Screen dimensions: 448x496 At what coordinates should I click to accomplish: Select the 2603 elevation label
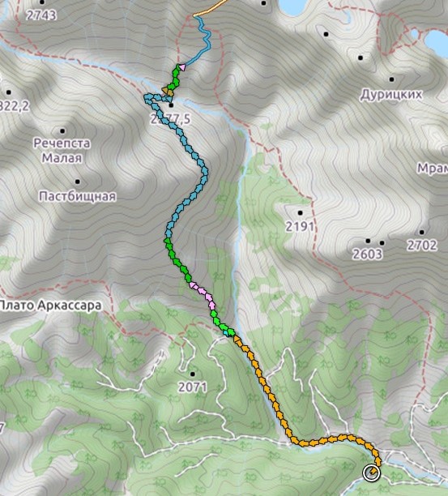pyautogui.click(x=367, y=254)
